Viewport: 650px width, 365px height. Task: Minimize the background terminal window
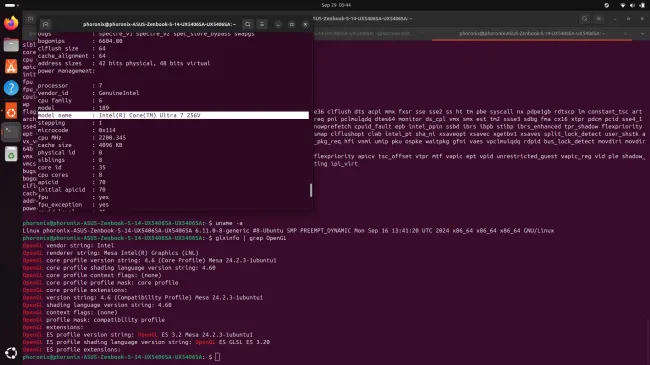[x=615, y=19]
